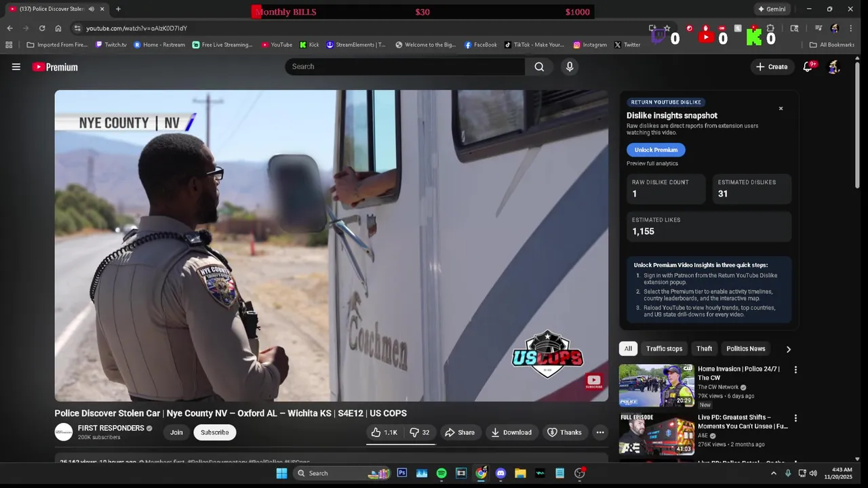Click the YouTube search magnifier button

[x=539, y=66]
